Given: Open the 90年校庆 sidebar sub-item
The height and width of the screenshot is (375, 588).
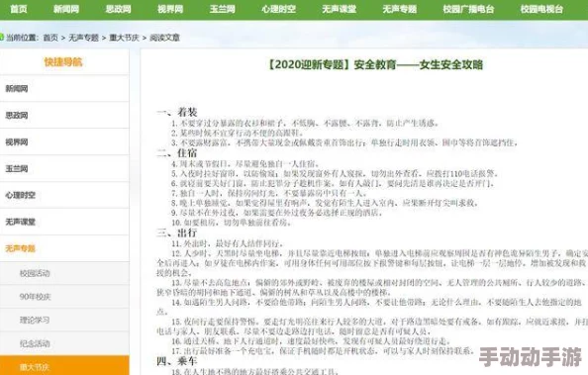Looking at the screenshot, I should click(64, 297).
